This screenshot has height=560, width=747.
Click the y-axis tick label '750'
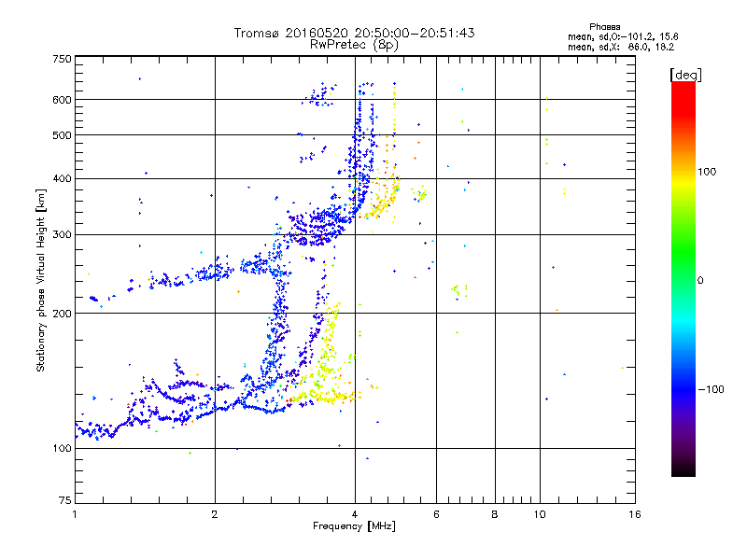[x=62, y=59]
